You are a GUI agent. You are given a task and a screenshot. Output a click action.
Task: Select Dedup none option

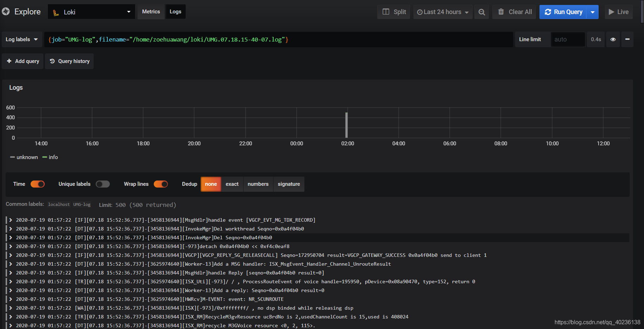coord(211,184)
